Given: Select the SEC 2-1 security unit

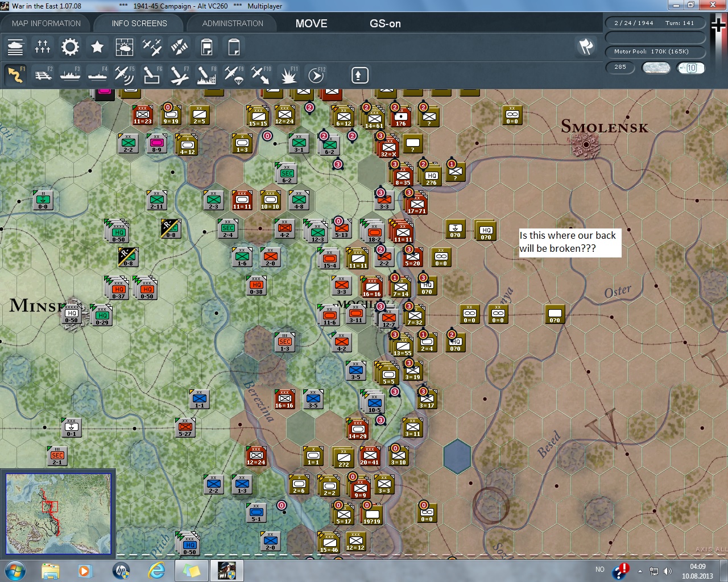Looking at the screenshot, I should point(57,456).
